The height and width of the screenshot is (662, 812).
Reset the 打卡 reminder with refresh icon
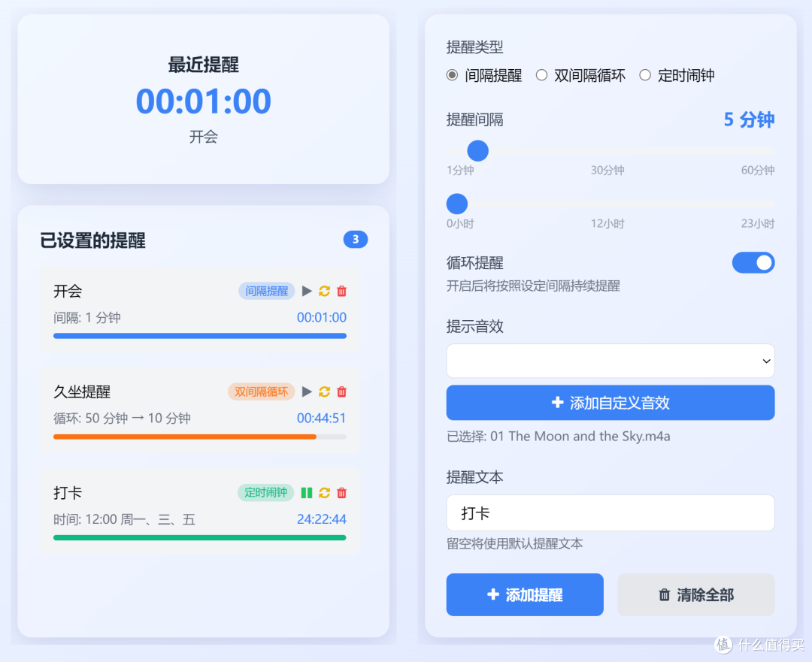click(x=324, y=492)
